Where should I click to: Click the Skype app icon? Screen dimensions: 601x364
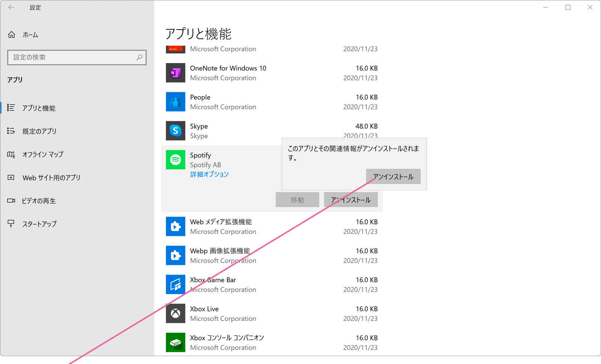click(175, 131)
